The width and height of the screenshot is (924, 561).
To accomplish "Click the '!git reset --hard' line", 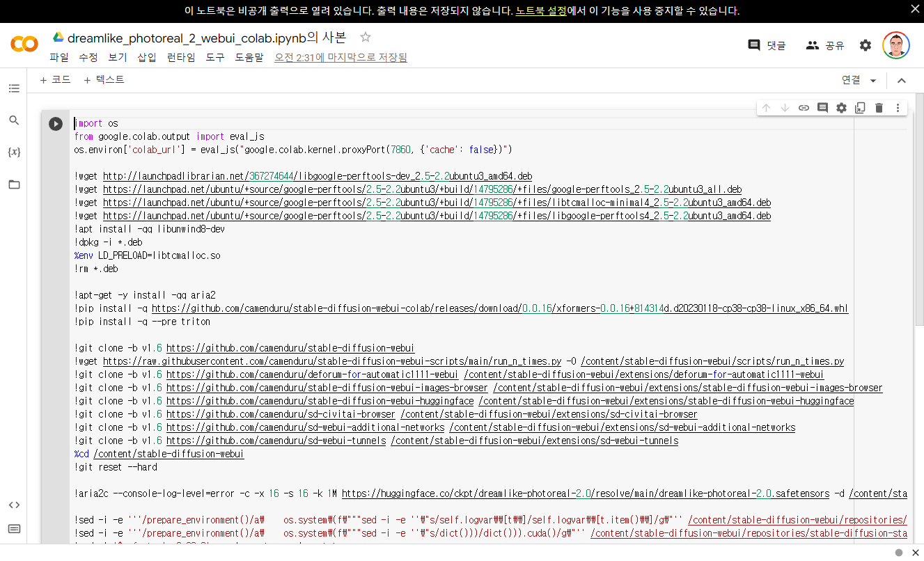I will (116, 467).
